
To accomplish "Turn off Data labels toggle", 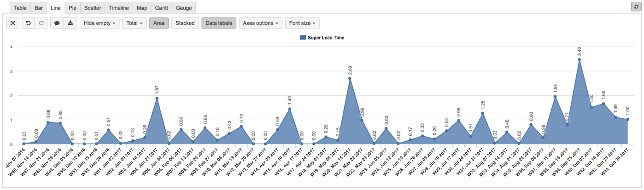I will tap(219, 23).
